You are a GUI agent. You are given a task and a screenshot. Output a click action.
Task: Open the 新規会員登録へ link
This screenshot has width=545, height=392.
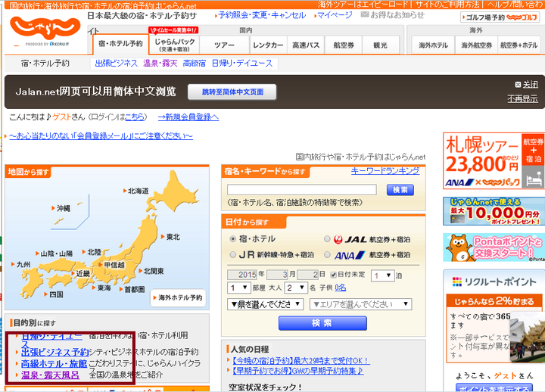click(x=188, y=117)
